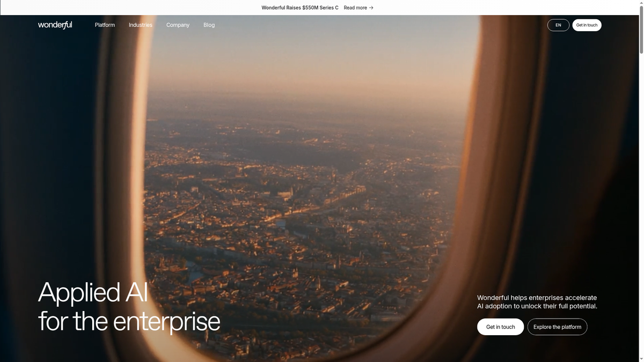
Task: Open the EN language selector
Action: (558, 25)
